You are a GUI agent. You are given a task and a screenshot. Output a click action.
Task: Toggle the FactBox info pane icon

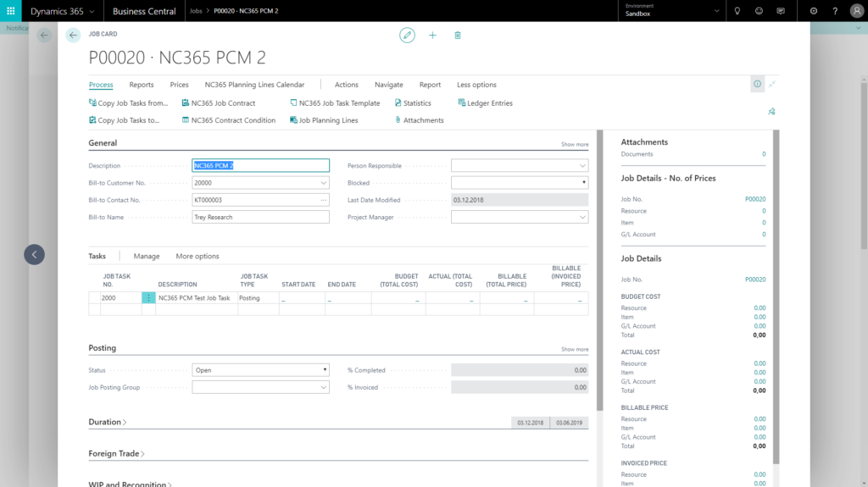[x=757, y=84]
